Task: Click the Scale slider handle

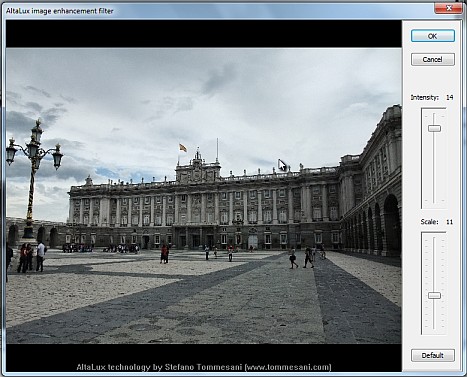Action: click(434, 296)
